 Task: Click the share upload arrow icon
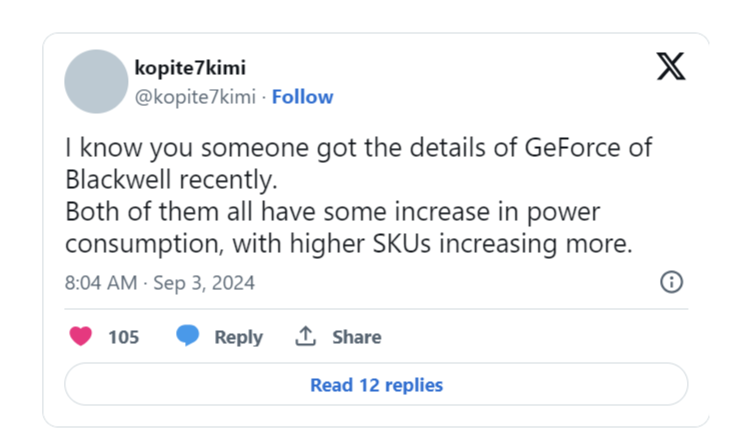(x=305, y=336)
